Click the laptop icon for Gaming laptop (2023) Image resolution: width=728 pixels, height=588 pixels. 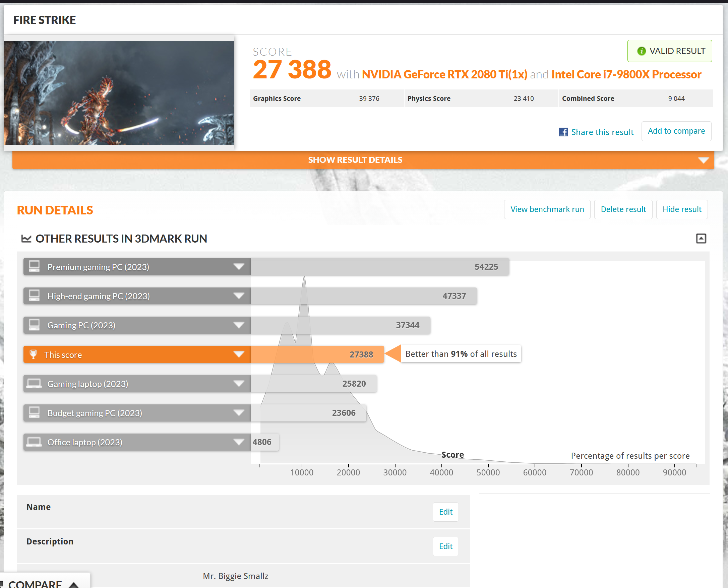pyautogui.click(x=34, y=383)
